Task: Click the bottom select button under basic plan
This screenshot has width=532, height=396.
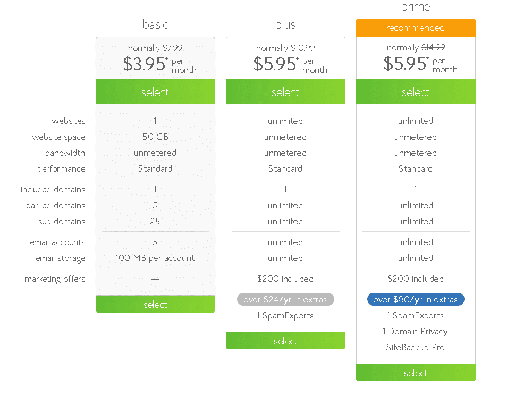Action: [155, 304]
